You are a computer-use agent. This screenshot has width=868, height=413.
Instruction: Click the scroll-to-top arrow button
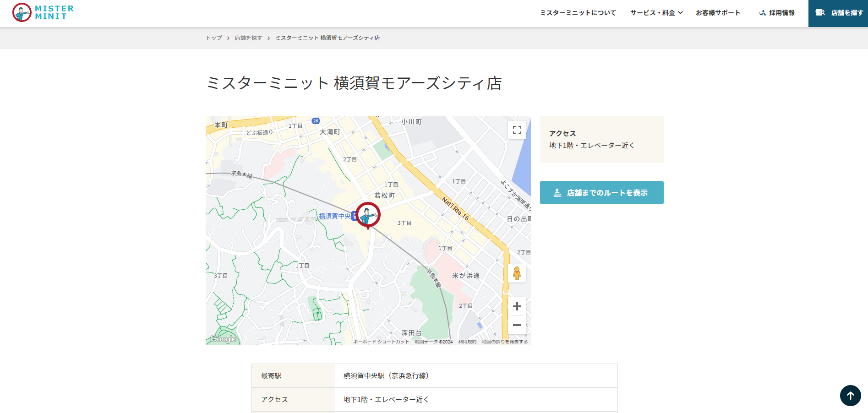tap(851, 396)
